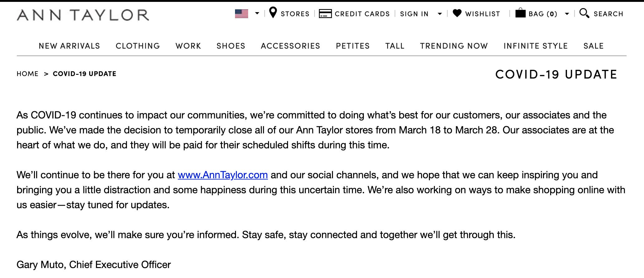Image resolution: width=644 pixels, height=278 pixels.
Task: Expand the Sign In dropdown arrow
Action: [x=440, y=14]
